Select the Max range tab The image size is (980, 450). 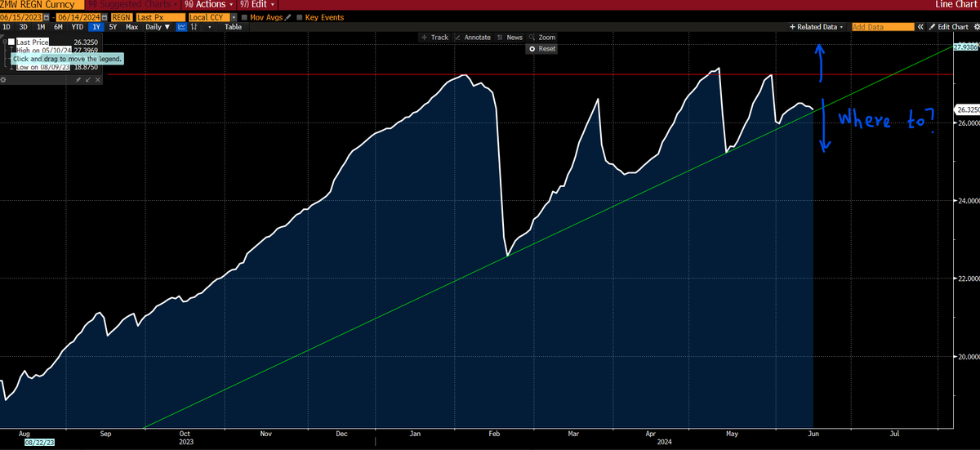[x=131, y=27]
